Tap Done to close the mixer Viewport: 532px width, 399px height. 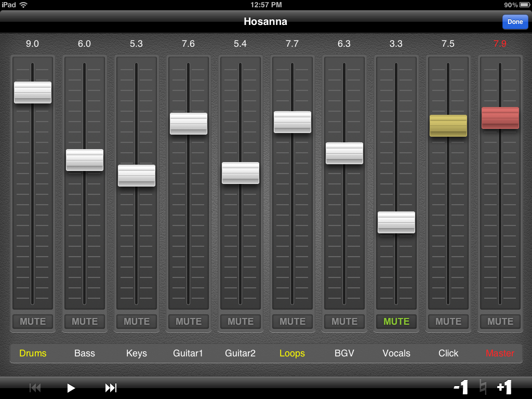pyautogui.click(x=515, y=22)
